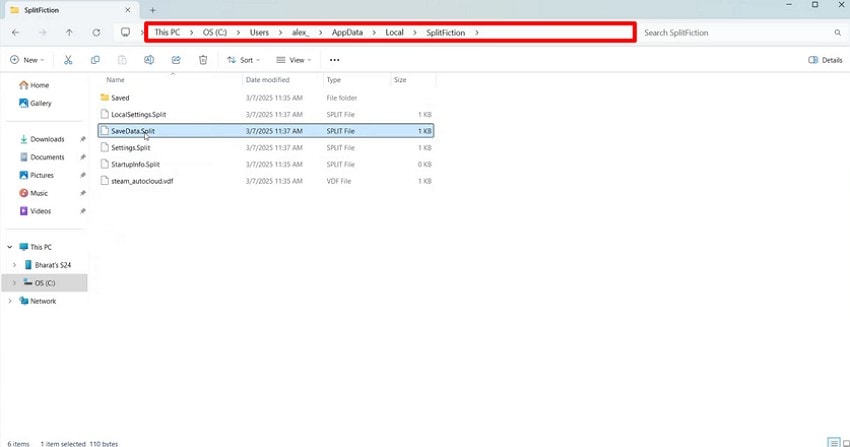Image resolution: width=850 pixels, height=447 pixels.
Task: Close the SplitFiction tab
Action: [127, 10]
